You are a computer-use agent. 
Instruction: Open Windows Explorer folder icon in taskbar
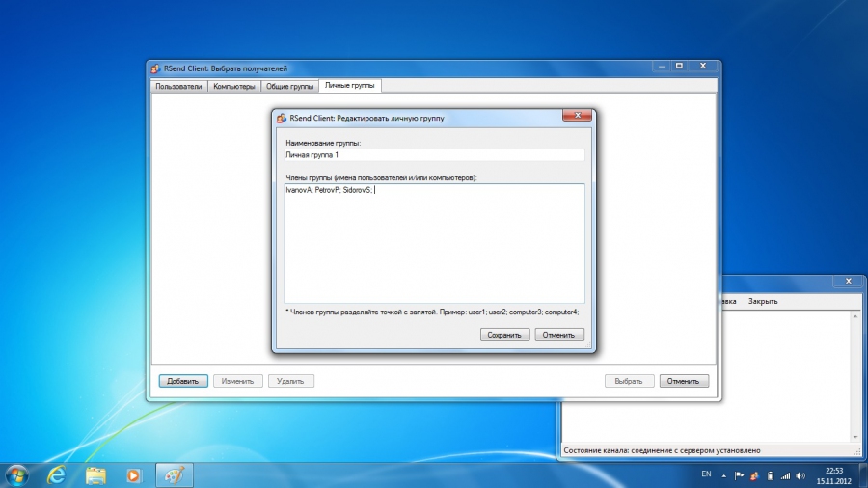[x=95, y=475]
